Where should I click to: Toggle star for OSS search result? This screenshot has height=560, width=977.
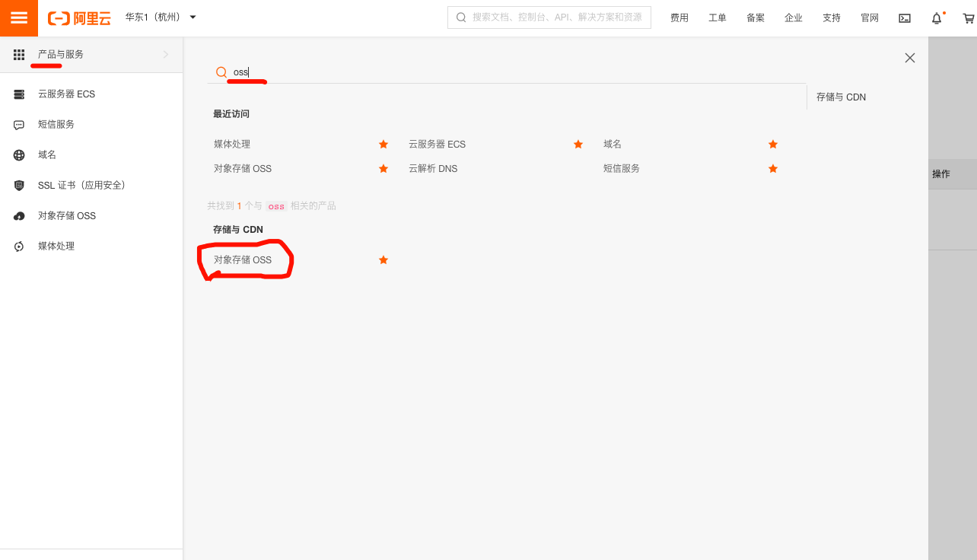click(x=383, y=260)
